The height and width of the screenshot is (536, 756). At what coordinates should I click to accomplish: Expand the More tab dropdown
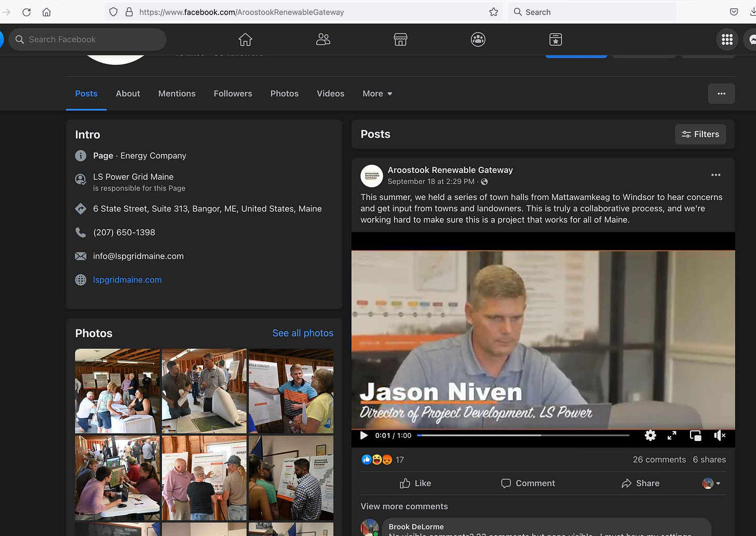point(377,93)
